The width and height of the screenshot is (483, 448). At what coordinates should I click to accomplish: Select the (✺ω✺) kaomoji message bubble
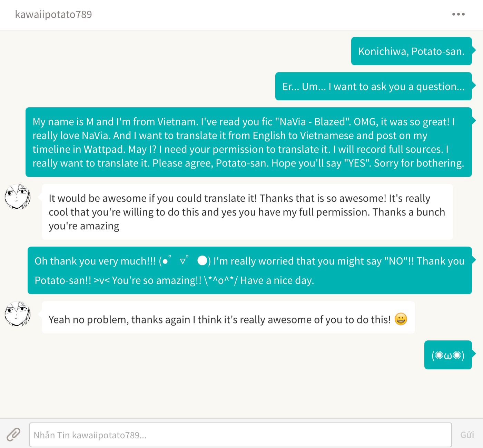(x=448, y=355)
